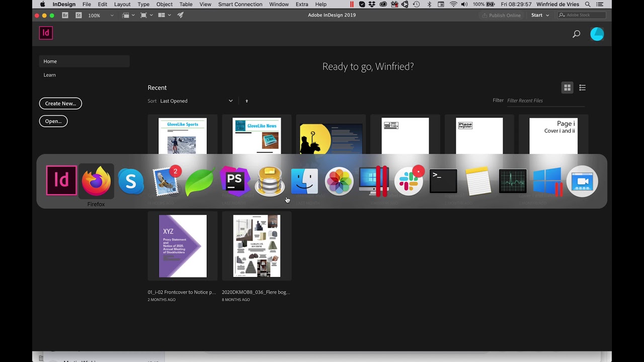Open the Plane register document thumbnail
Viewport: 644px width, 362px height.
479,136
